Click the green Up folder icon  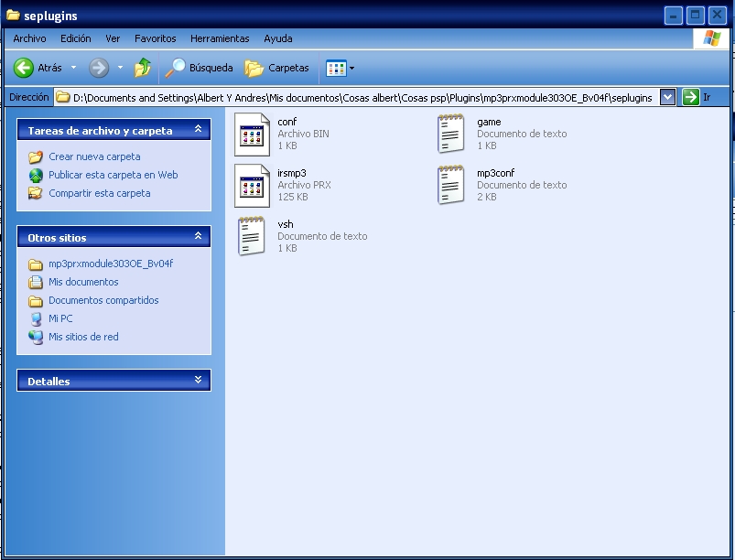click(143, 68)
